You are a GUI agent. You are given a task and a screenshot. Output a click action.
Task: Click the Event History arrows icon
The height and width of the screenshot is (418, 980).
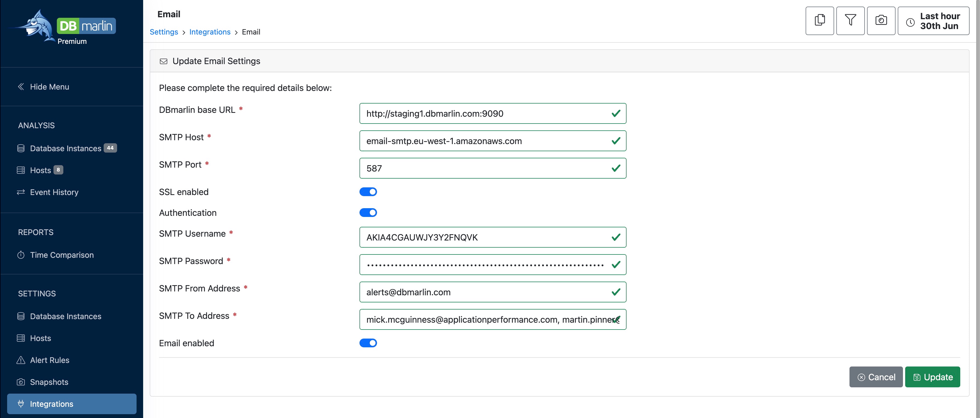click(x=21, y=192)
